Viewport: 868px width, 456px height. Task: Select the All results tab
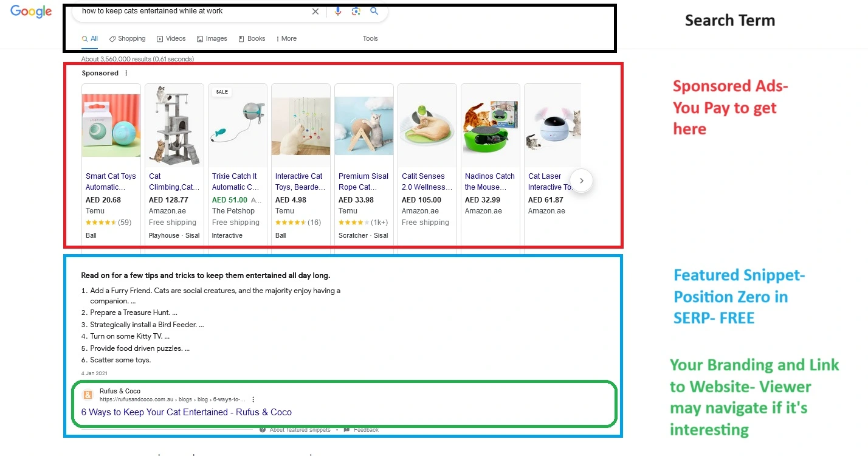coord(90,38)
